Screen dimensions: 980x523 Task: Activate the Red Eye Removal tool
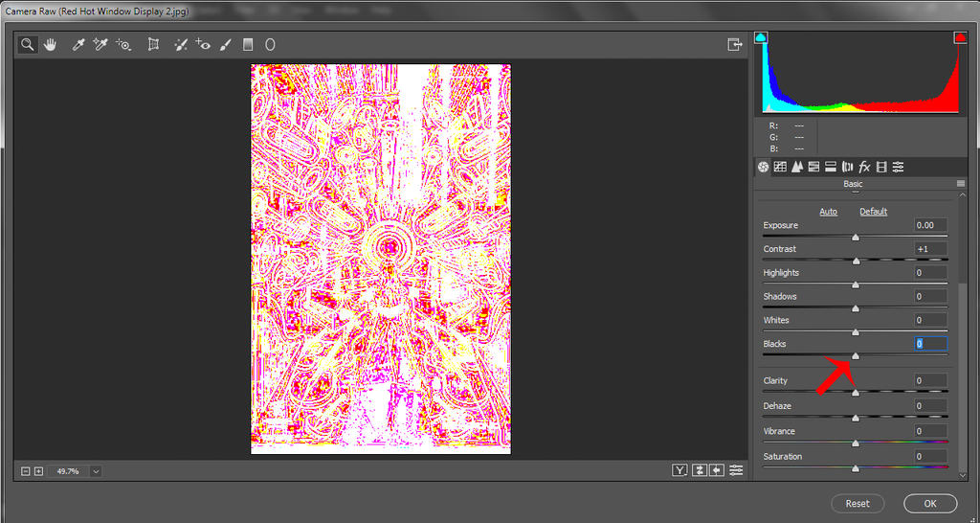pyautogui.click(x=202, y=44)
